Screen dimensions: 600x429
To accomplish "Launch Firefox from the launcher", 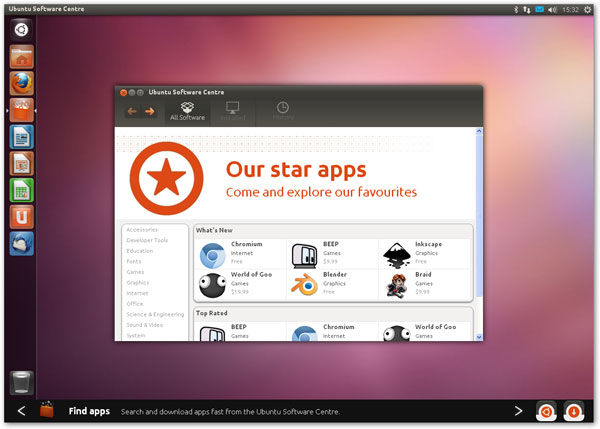I will 21,83.
